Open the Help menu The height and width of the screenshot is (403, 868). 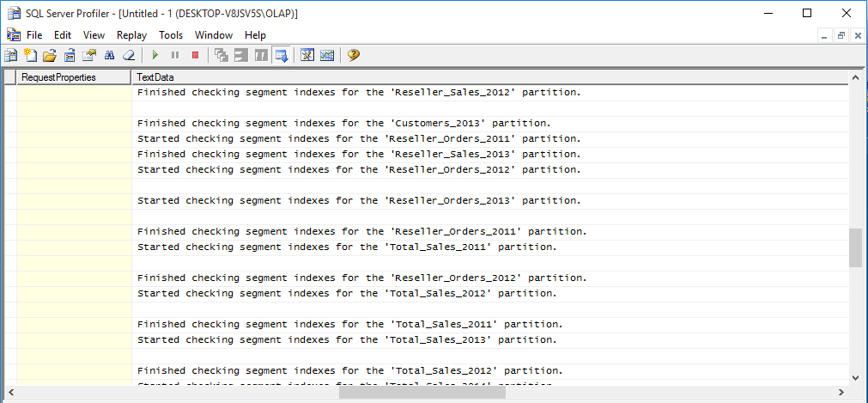click(x=255, y=35)
